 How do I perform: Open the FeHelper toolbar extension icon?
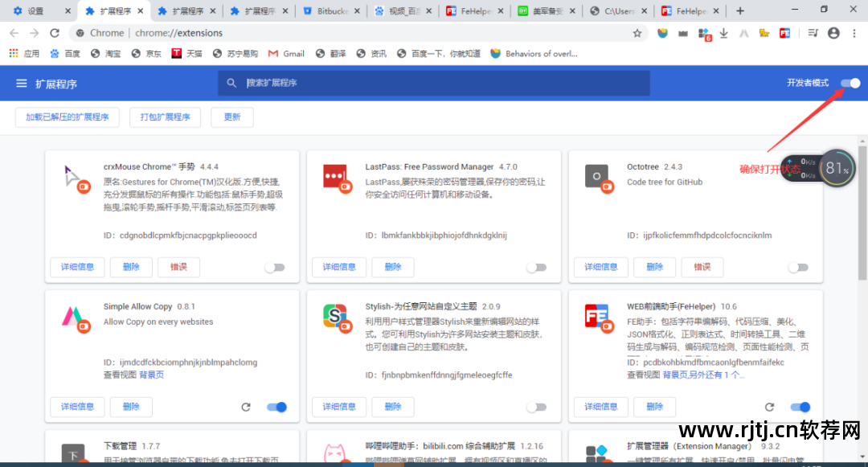tap(784, 33)
